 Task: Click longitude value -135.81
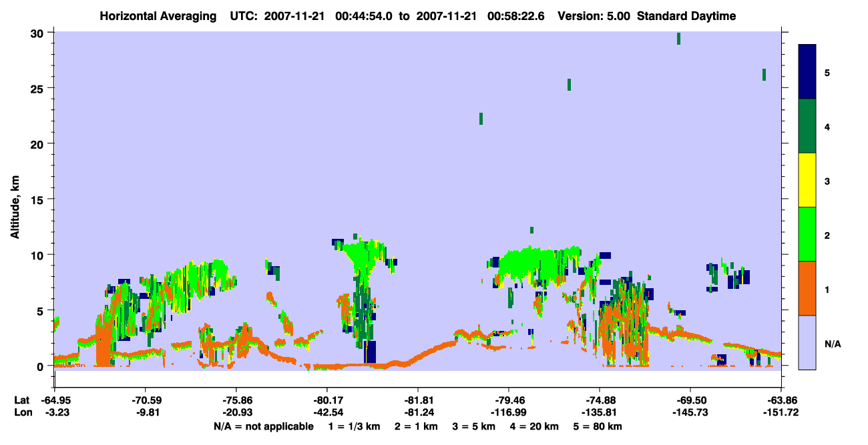600,412
